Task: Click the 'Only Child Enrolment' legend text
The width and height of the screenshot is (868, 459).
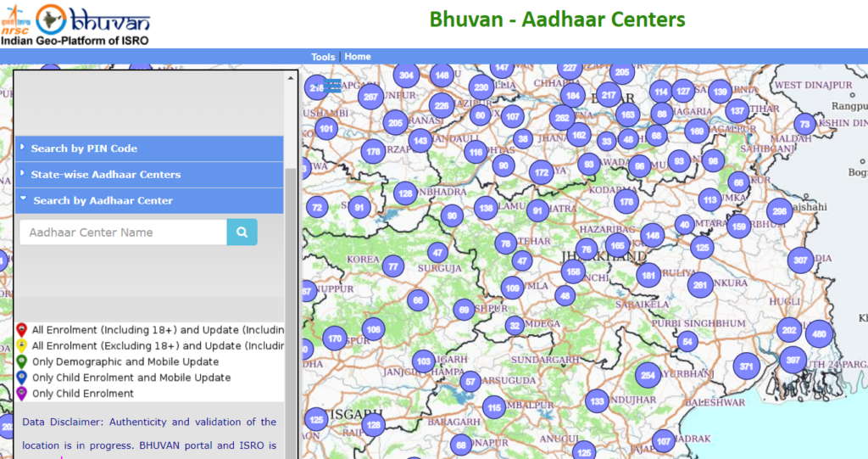Action: pos(82,394)
